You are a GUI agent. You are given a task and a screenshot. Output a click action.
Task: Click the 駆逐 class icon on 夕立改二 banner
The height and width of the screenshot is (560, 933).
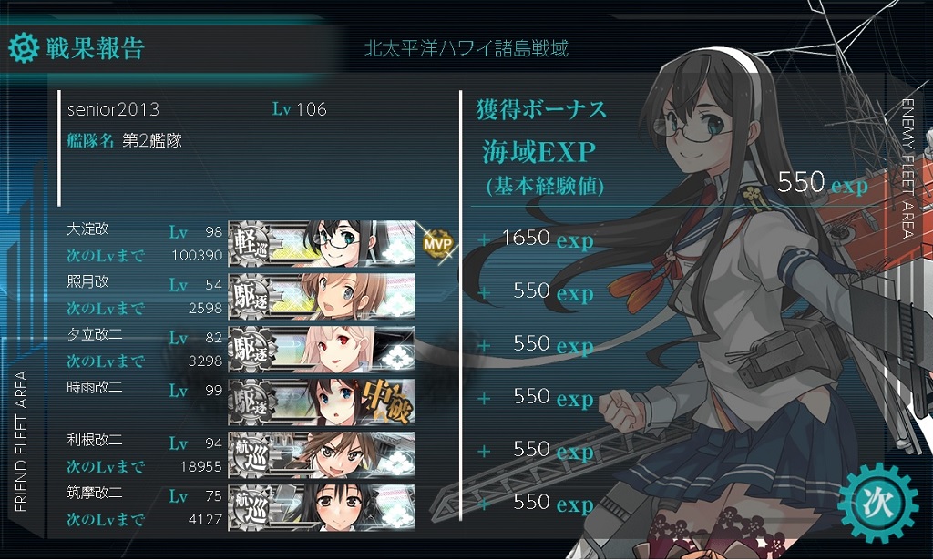(251, 350)
